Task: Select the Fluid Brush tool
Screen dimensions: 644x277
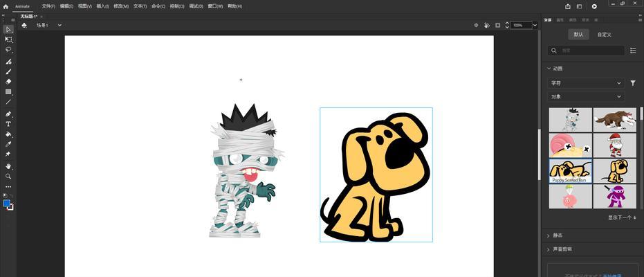Action: click(8, 62)
